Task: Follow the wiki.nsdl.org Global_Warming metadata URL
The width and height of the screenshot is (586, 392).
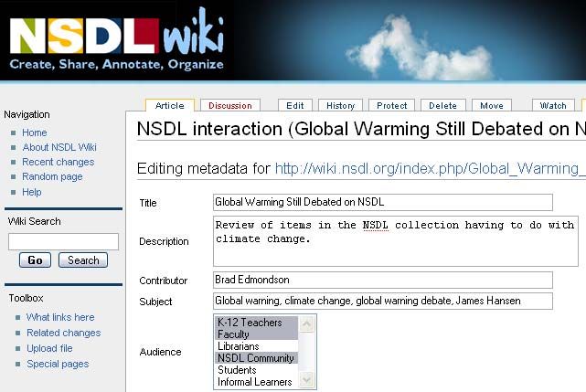Action: click(431, 168)
